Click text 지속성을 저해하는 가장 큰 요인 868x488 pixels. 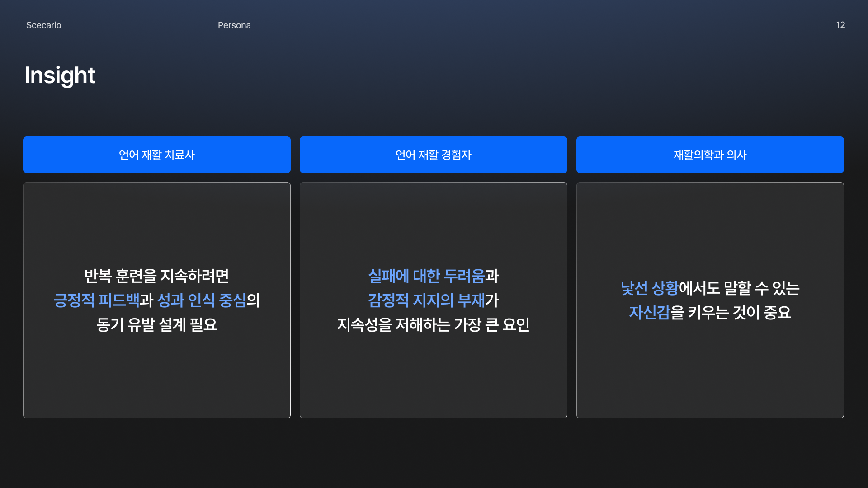(x=433, y=324)
